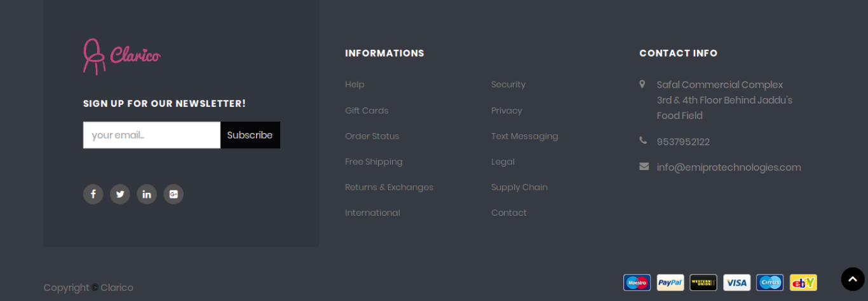This screenshot has width=868, height=301.
Task: Click the VISA payment icon
Action: point(736,283)
